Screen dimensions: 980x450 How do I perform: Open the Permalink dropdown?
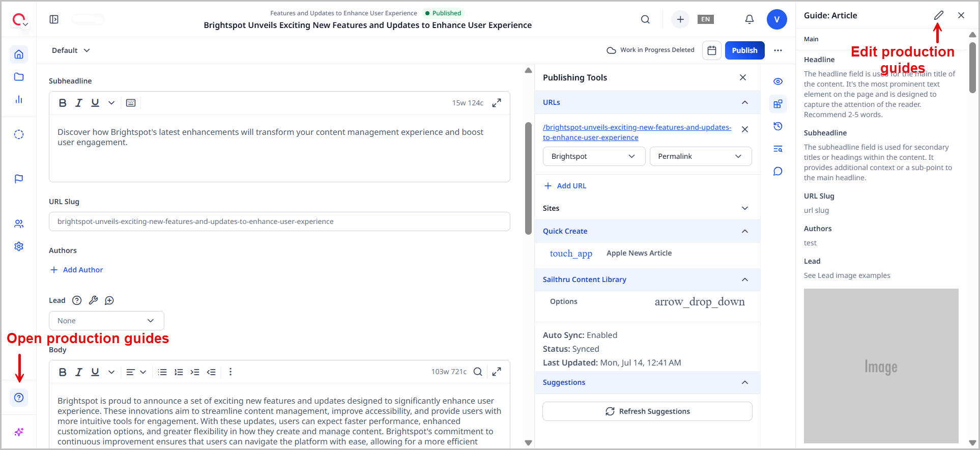pyautogui.click(x=700, y=156)
